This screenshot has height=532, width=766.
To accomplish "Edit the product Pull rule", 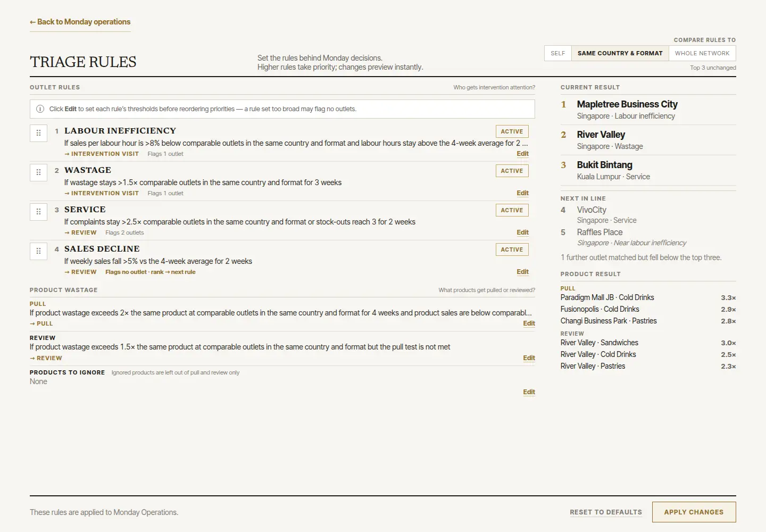I will point(529,323).
